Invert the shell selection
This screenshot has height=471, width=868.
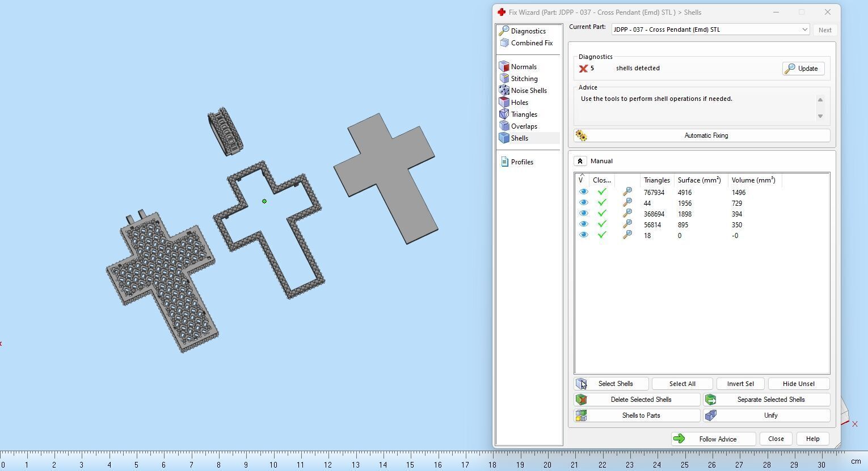[x=740, y=384]
